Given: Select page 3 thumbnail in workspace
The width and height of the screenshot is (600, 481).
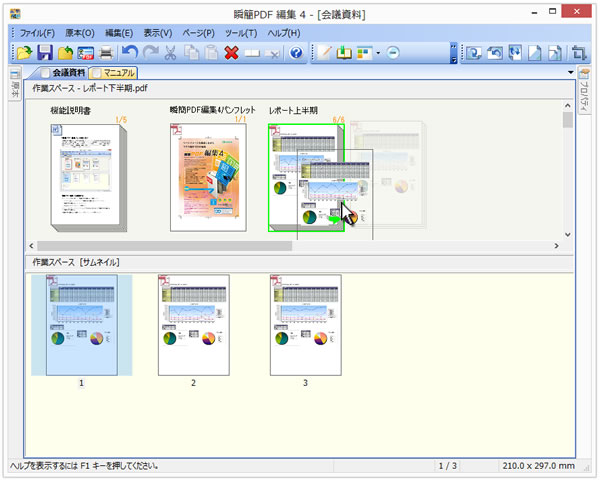Looking at the screenshot, I should pos(306,325).
